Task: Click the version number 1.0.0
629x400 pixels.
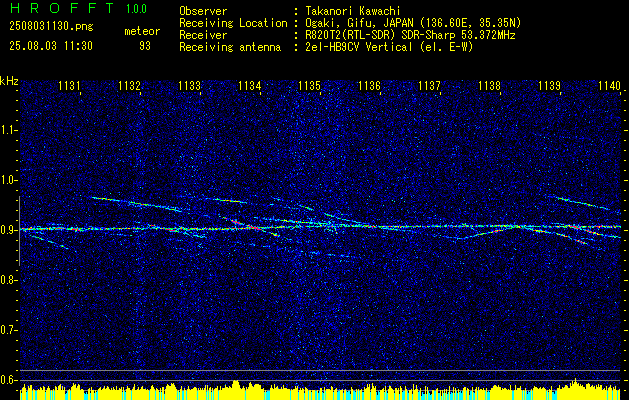Action: [136, 9]
